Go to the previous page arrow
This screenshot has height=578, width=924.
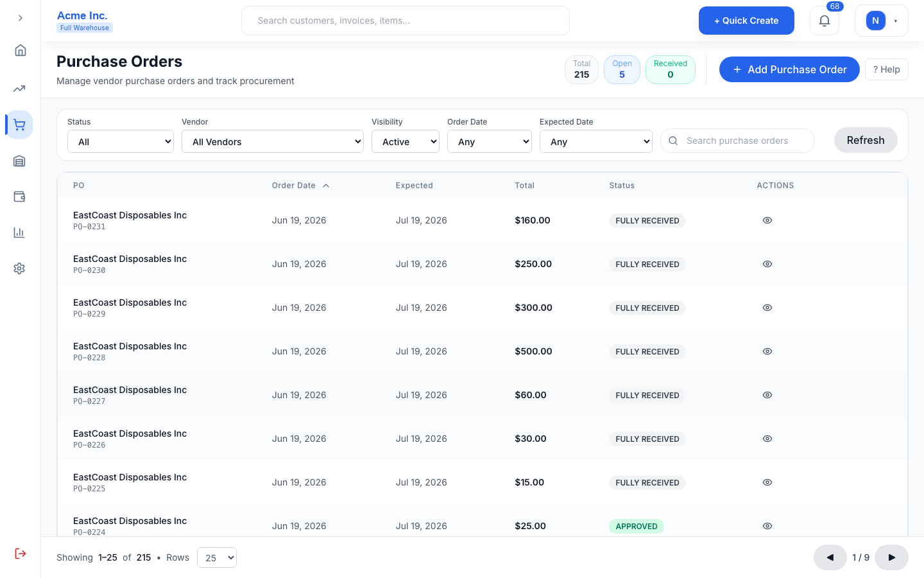click(x=830, y=557)
